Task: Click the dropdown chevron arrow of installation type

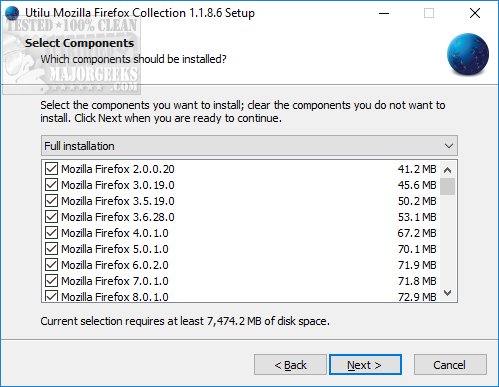Action: (449, 146)
